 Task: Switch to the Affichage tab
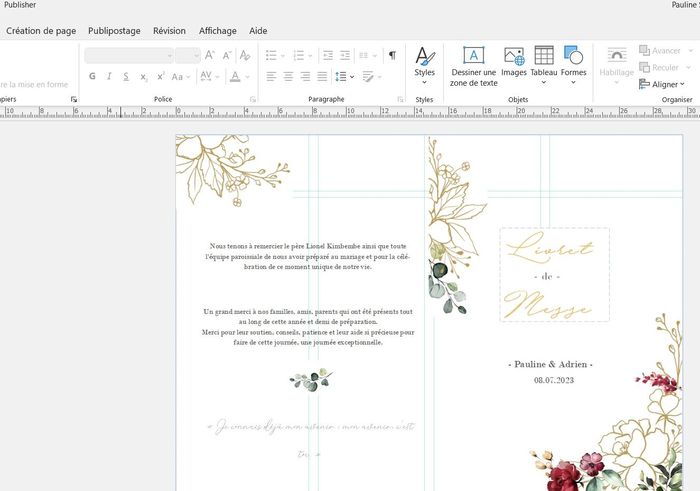pos(217,31)
